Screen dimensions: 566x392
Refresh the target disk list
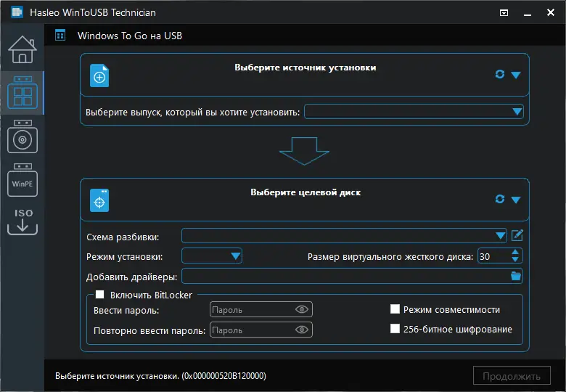(x=500, y=199)
